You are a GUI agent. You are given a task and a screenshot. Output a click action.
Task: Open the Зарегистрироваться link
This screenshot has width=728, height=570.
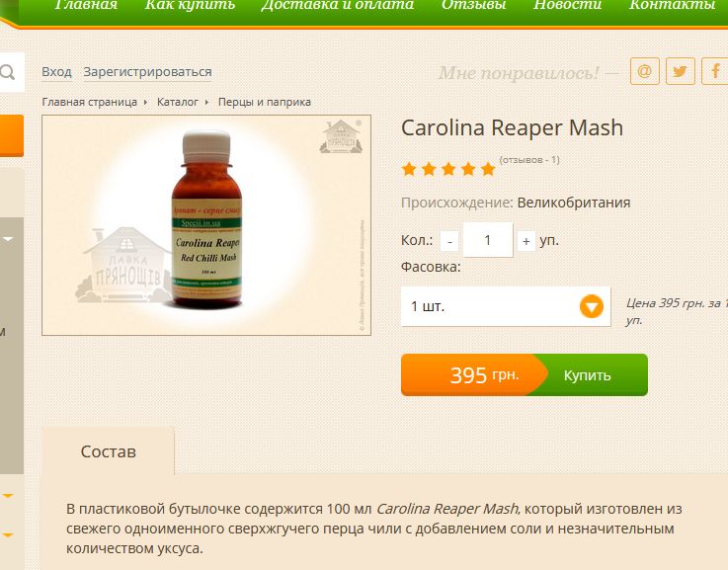[x=147, y=72]
